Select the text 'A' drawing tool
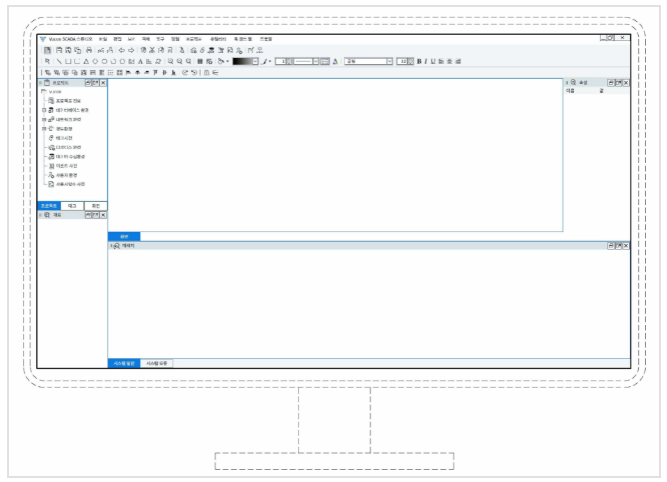 141,61
